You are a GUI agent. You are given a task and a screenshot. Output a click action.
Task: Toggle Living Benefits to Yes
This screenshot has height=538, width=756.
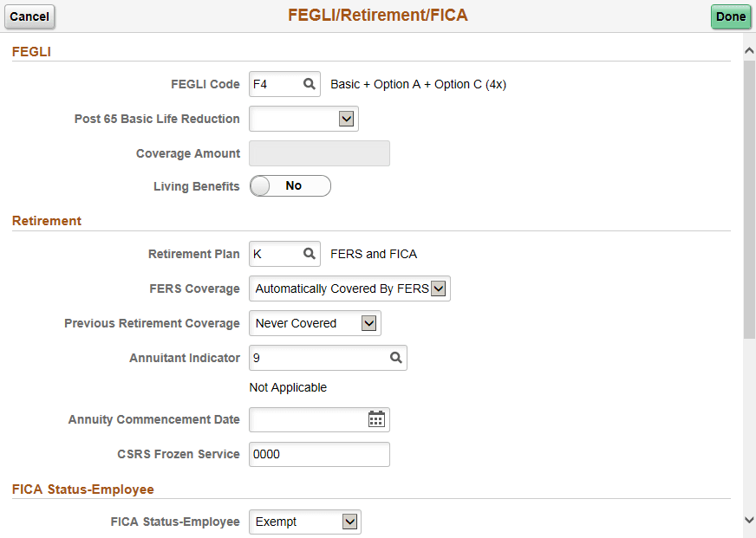(x=290, y=185)
